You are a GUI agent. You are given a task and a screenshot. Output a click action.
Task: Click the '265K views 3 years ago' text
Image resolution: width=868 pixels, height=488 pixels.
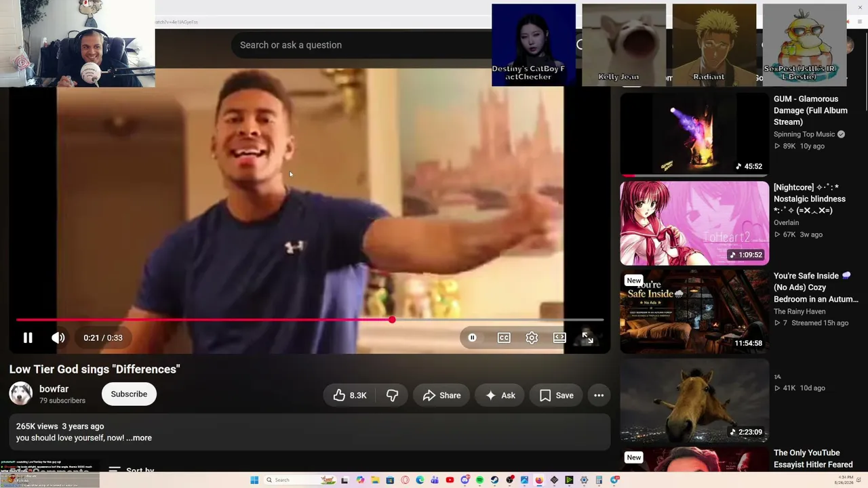pos(60,426)
